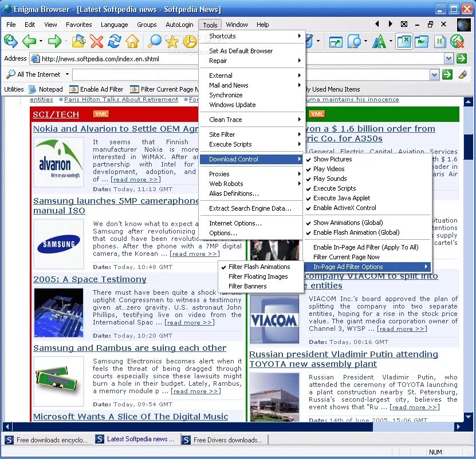
Task: Expand the Site Filter submenu
Action: tap(252, 134)
